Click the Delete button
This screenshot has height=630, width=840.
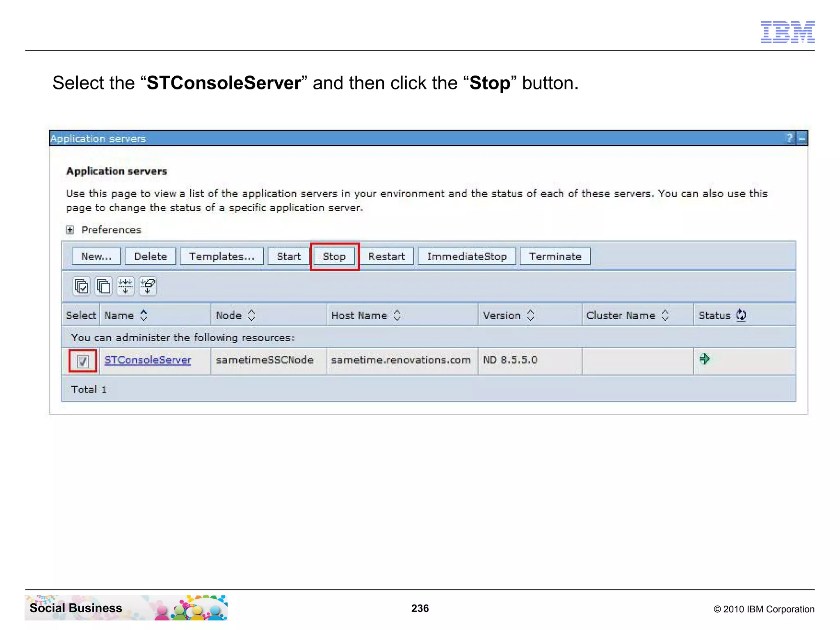(x=151, y=256)
